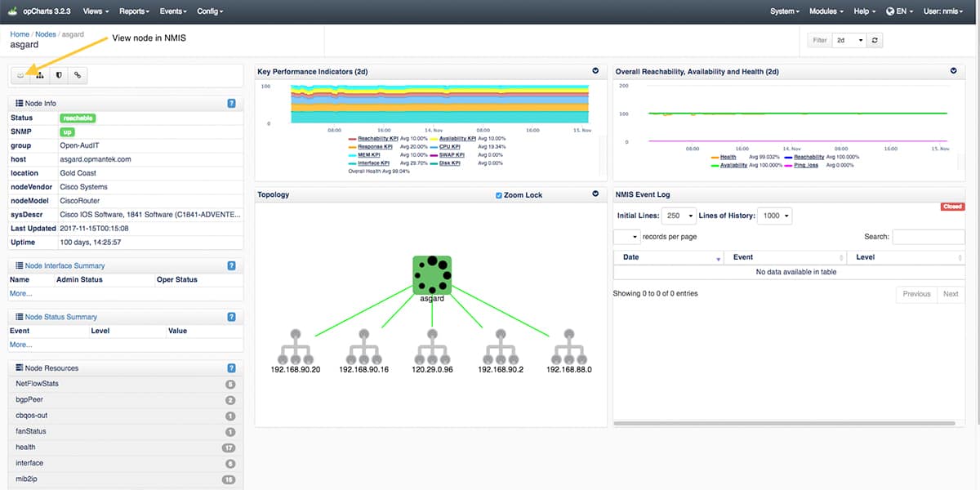
Task: Collapse the Key Performance Indicators panel
Action: tap(595, 72)
